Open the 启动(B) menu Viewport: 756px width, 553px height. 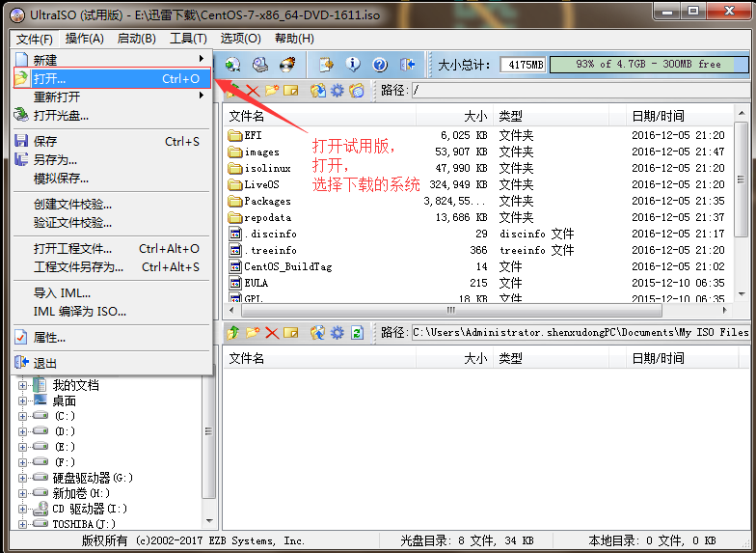[x=137, y=39]
